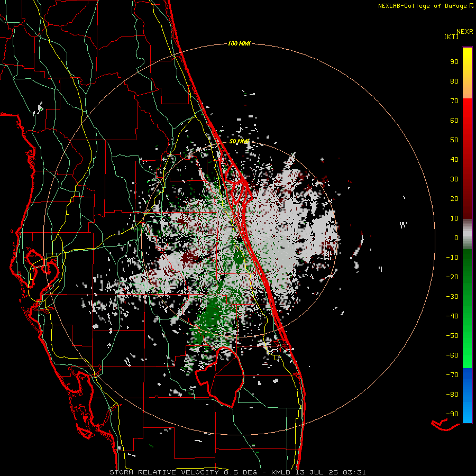The height and width of the screenshot is (476, 476).
Task: Click the 40 value on velocity scale
Action: [454, 160]
